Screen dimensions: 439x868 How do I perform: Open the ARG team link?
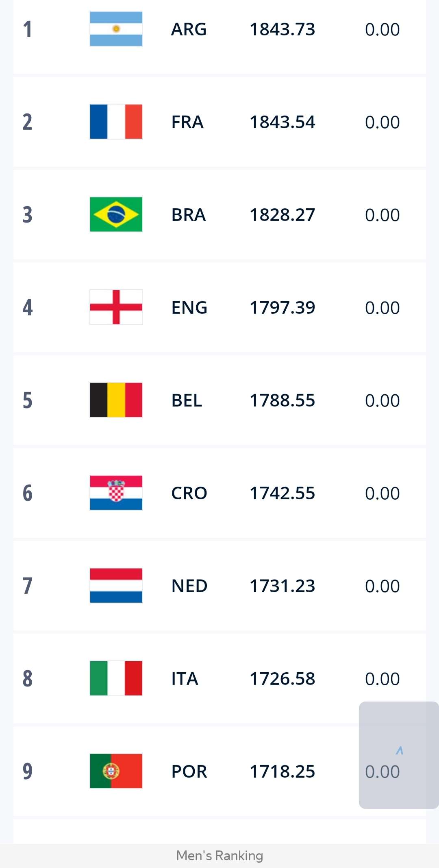pyautogui.click(x=189, y=29)
